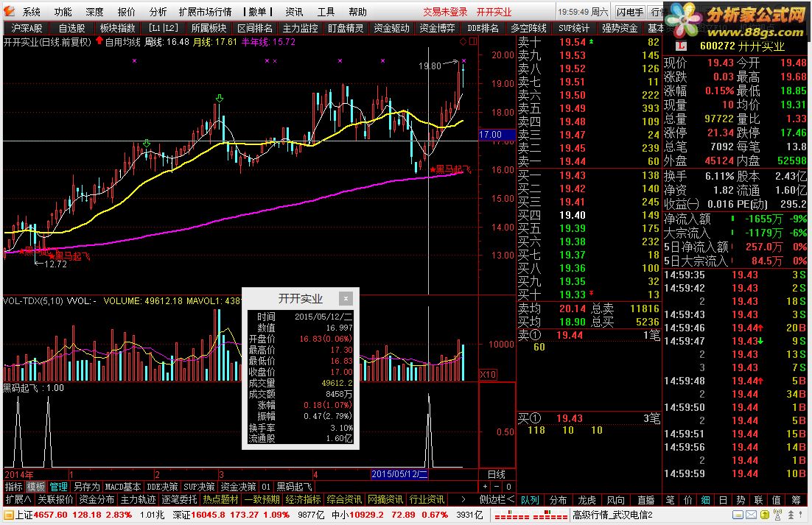Expand the 扩展∧ panel
Screen dimensions: 812x525
pyautogui.click(x=18, y=500)
